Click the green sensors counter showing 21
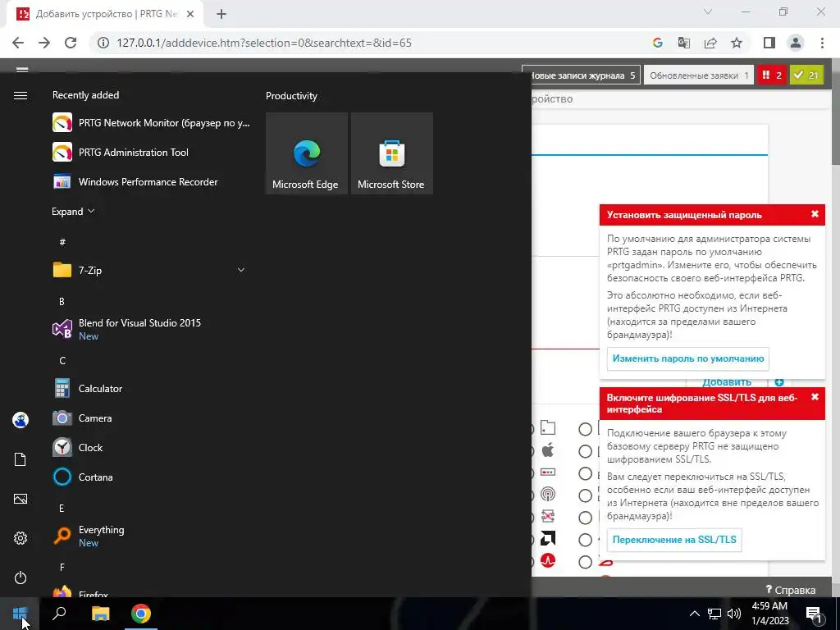Image resolution: width=840 pixels, height=630 pixels. pyautogui.click(x=806, y=75)
